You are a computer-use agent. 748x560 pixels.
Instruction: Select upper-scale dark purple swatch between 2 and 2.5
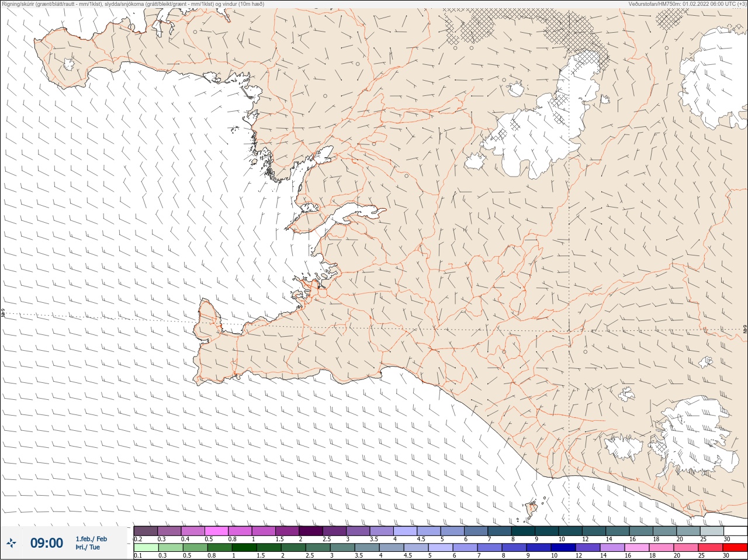[311, 531]
